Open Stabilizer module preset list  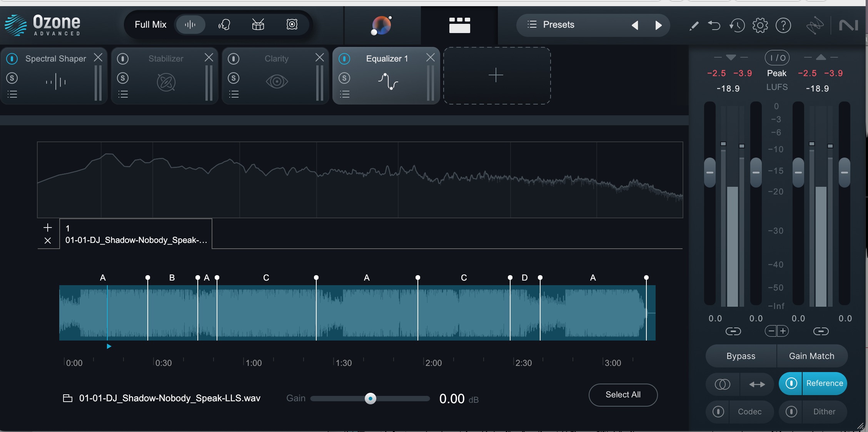123,94
